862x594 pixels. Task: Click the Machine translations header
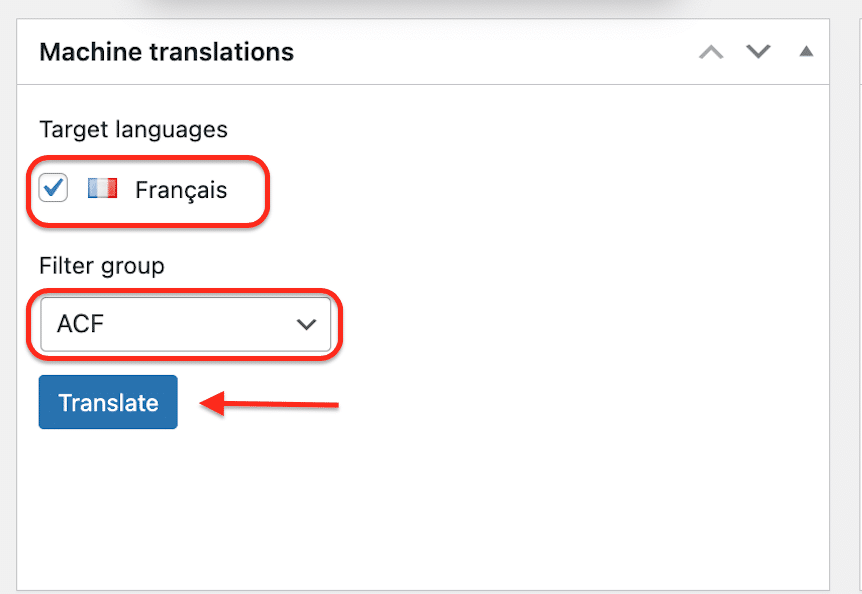(x=166, y=51)
